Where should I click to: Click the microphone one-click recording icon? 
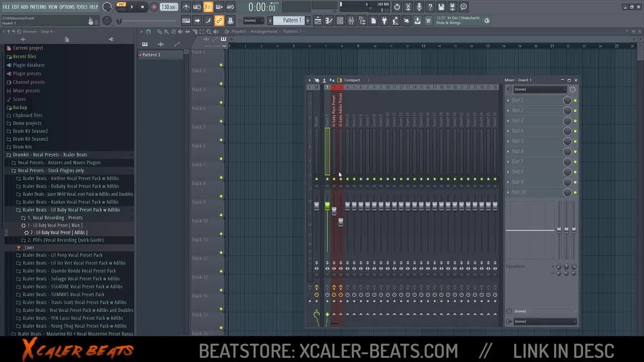pyautogui.click(x=419, y=7)
